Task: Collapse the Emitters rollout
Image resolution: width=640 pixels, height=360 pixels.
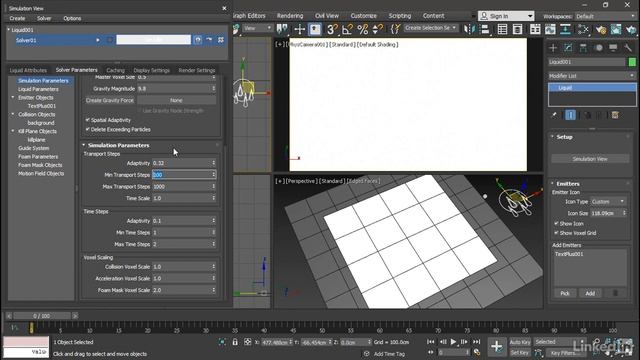Action: coord(552,184)
